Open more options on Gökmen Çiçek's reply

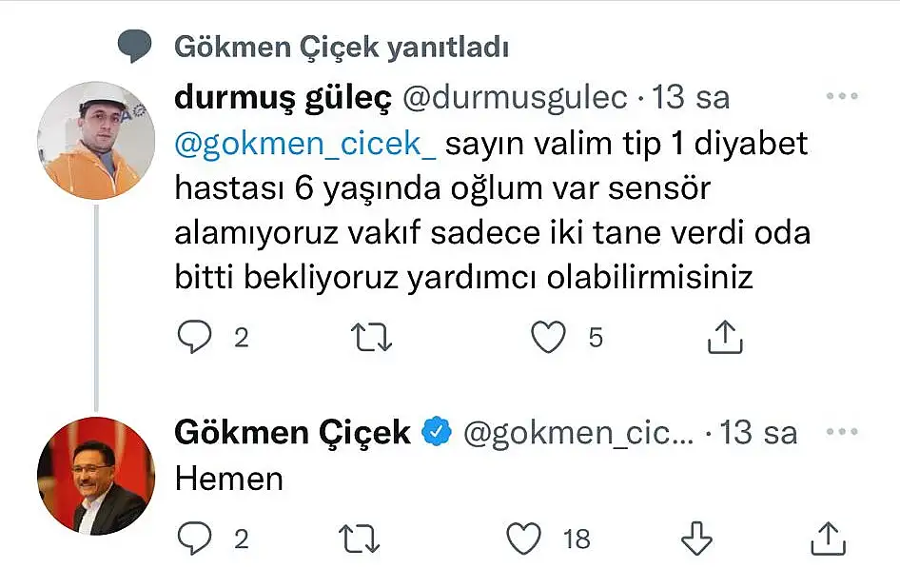842,433
